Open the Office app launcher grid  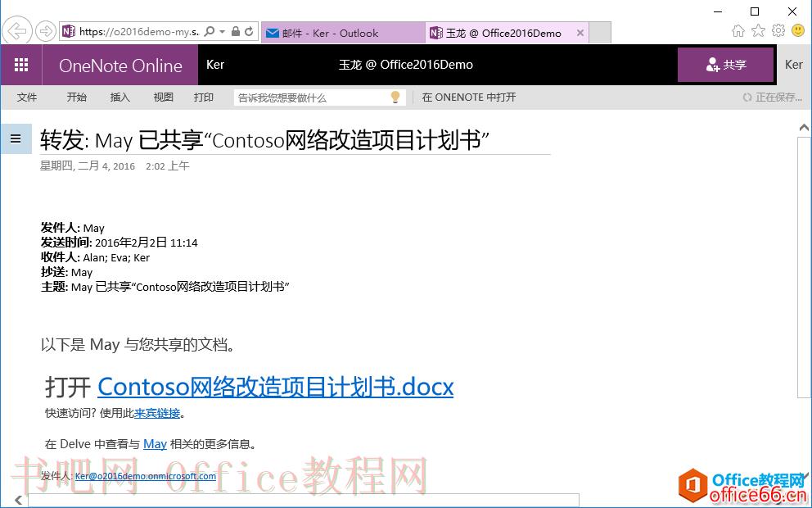21,65
